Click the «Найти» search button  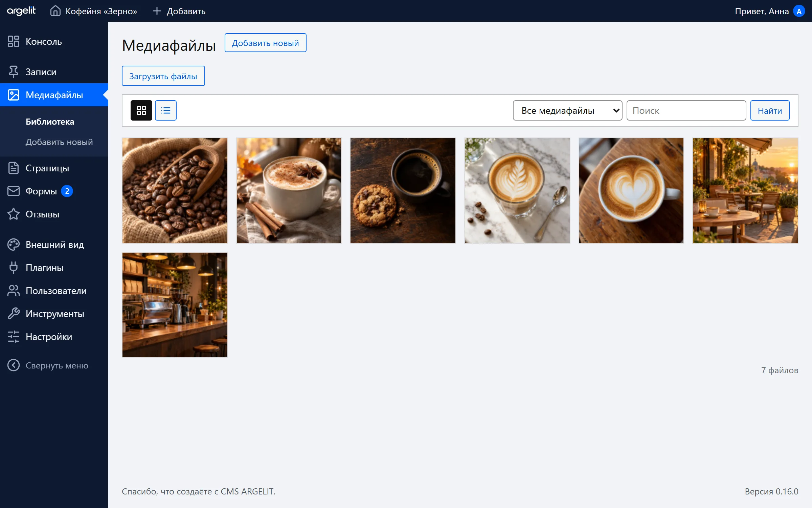pos(770,110)
